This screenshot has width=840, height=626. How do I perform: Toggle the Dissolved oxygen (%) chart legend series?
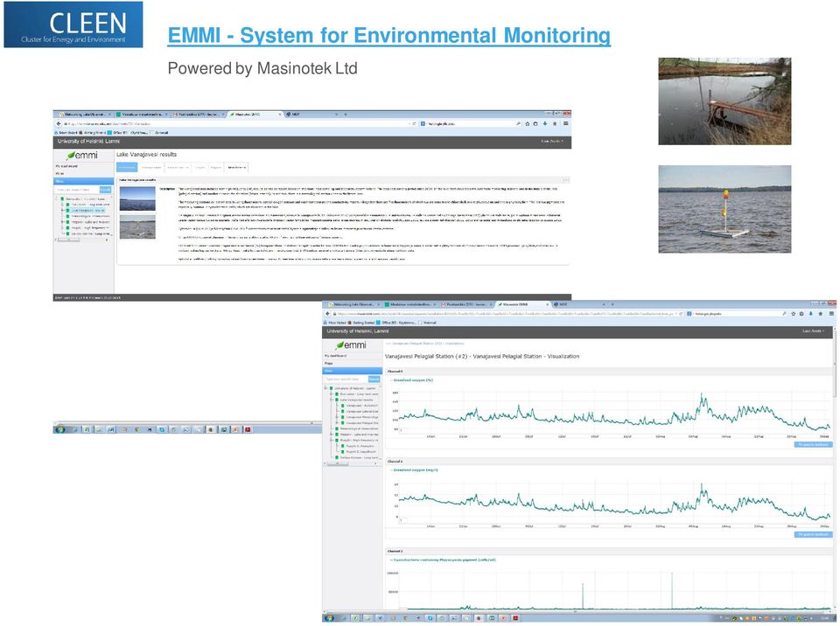411,380
